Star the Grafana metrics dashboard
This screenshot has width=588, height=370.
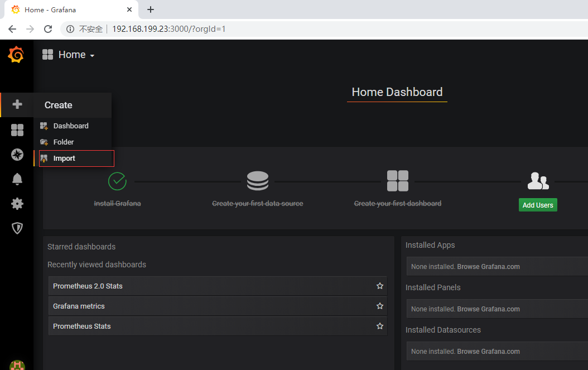(x=380, y=306)
